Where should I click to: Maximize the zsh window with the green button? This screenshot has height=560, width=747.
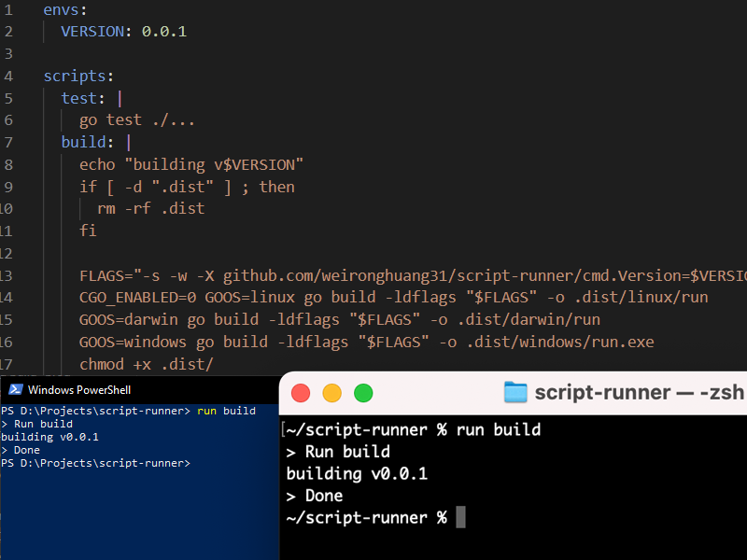363,393
